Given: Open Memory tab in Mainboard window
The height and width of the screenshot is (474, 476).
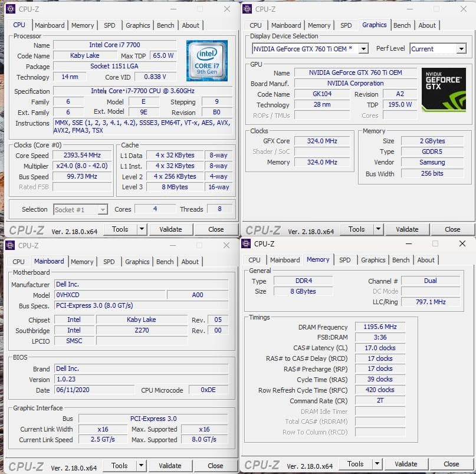Looking at the screenshot, I should click(x=82, y=262).
